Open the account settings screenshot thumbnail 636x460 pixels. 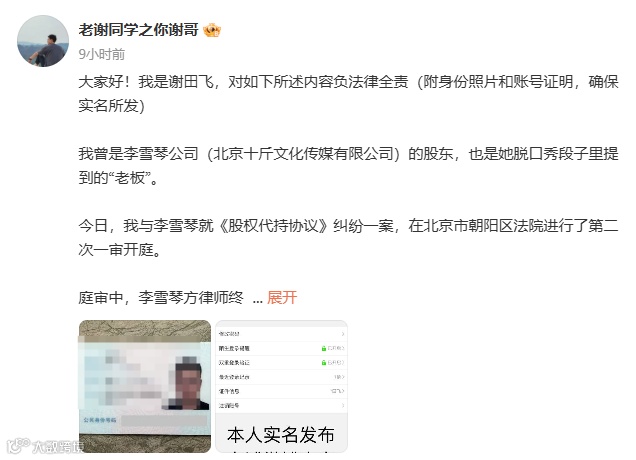click(x=281, y=386)
